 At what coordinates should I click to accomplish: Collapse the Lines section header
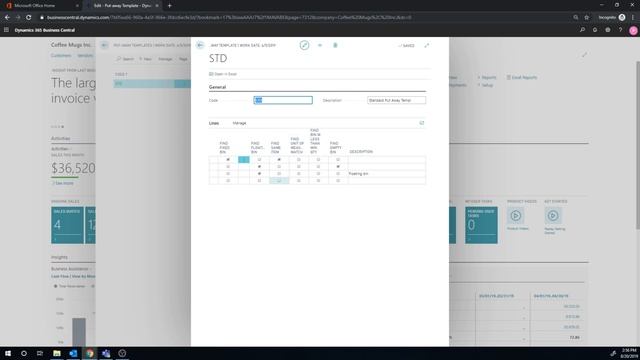[x=214, y=123]
